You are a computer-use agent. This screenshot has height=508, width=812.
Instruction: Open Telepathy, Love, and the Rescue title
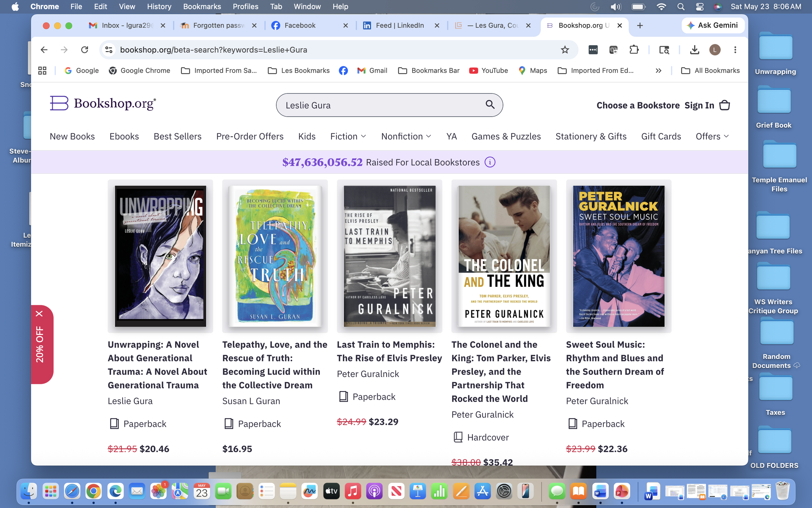(x=274, y=365)
